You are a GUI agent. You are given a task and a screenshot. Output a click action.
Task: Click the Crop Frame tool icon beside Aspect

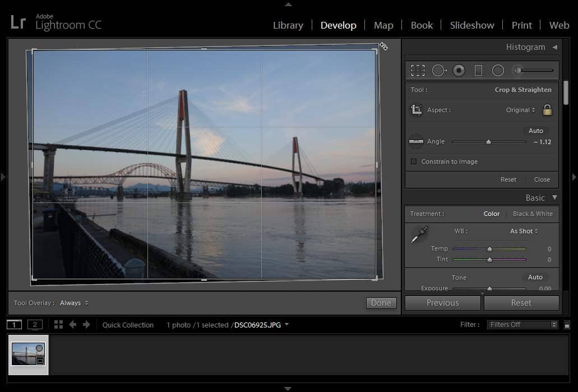click(x=417, y=110)
